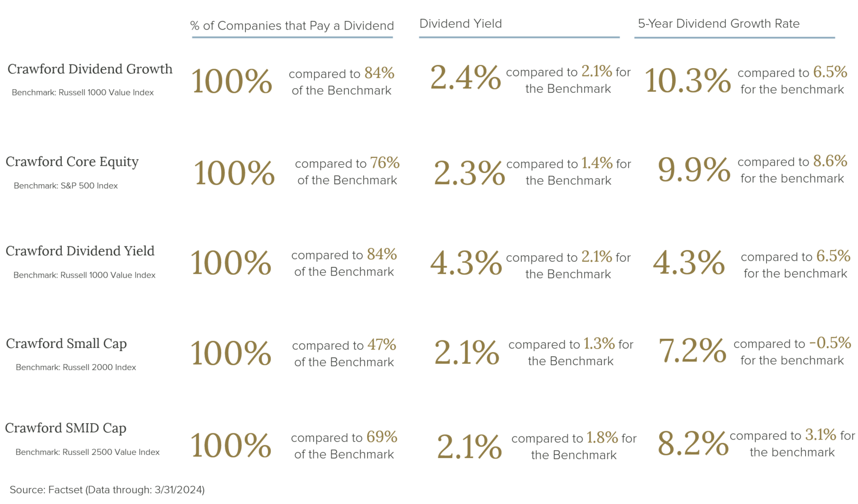The height and width of the screenshot is (504, 858).
Task: Click the 'Benchmark: Russell 2000 Index' label
Action: 75,367
